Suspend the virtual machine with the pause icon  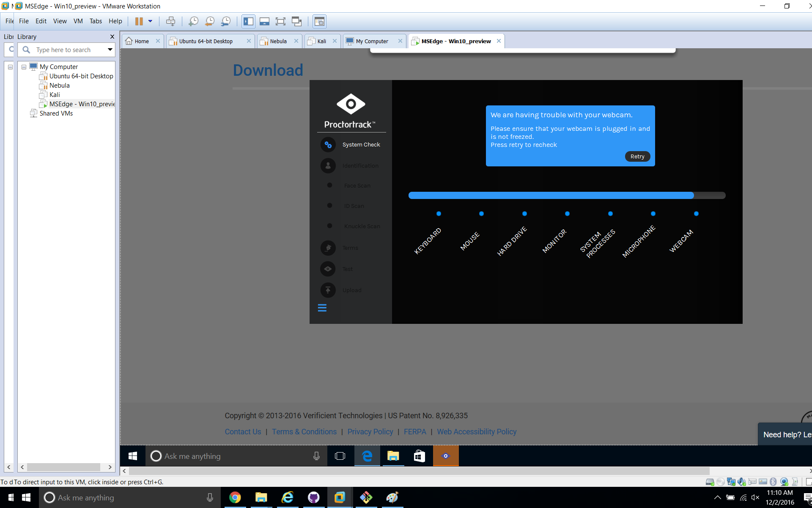[x=139, y=21]
